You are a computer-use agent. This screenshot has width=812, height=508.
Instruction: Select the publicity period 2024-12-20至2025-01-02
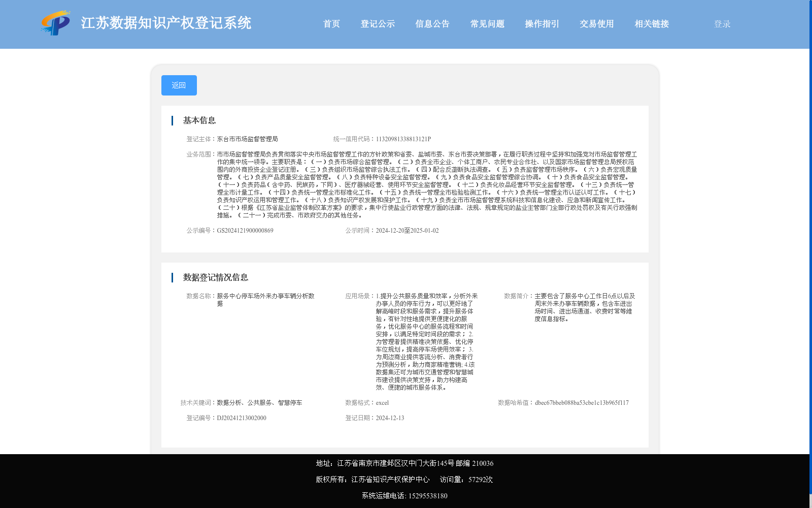[x=407, y=231]
